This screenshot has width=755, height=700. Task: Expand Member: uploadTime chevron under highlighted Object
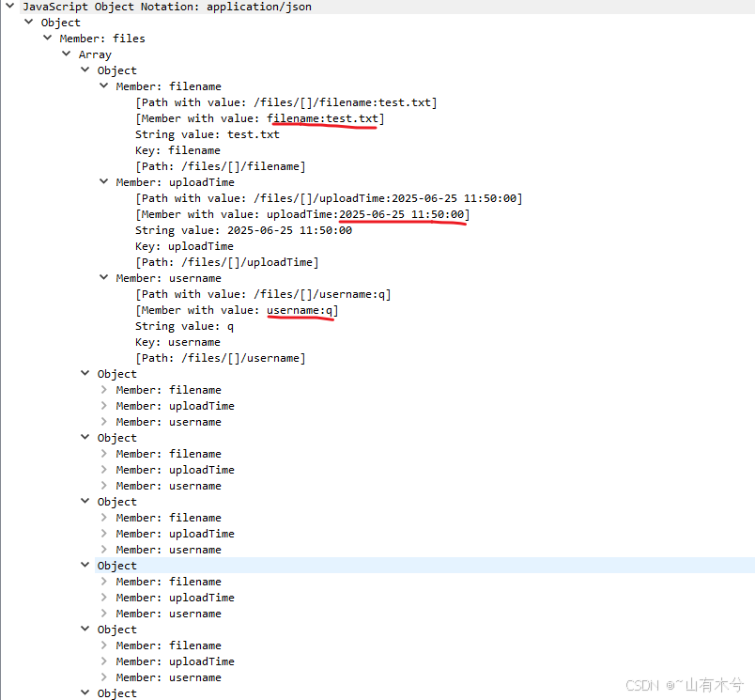tap(103, 598)
